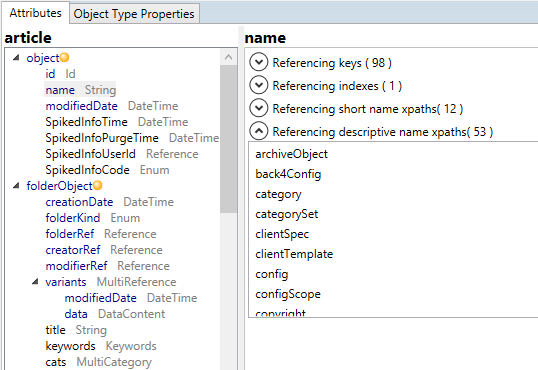Click the scroll up arrow in attribute tree
This screenshot has width=538, height=370.
tap(229, 57)
